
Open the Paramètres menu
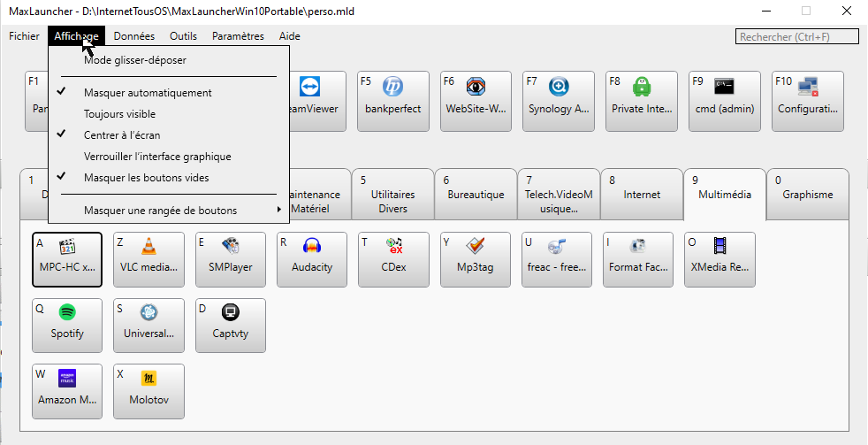coord(238,36)
